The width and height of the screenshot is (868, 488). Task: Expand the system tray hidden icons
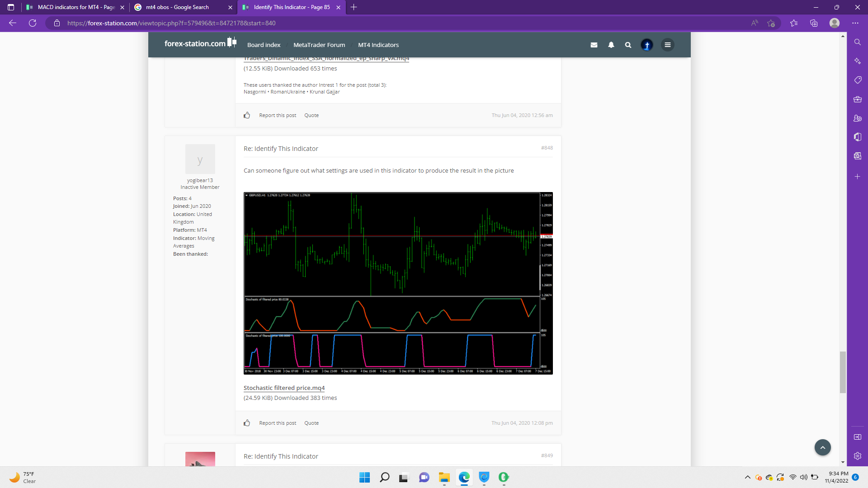tap(747, 477)
